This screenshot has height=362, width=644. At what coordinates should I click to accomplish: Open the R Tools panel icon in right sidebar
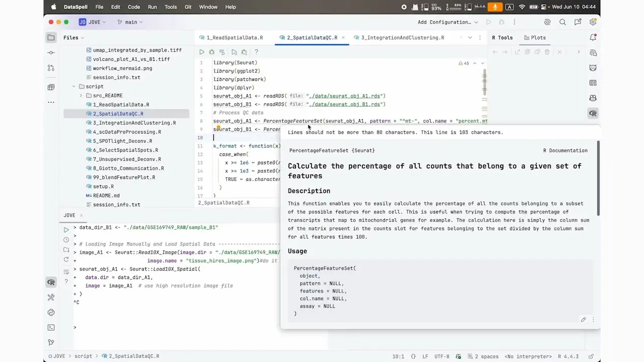click(593, 114)
